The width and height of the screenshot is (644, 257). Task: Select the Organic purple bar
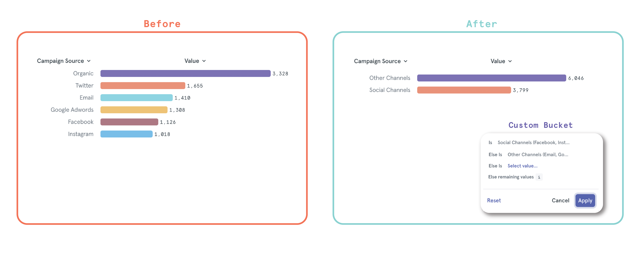[x=185, y=73]
